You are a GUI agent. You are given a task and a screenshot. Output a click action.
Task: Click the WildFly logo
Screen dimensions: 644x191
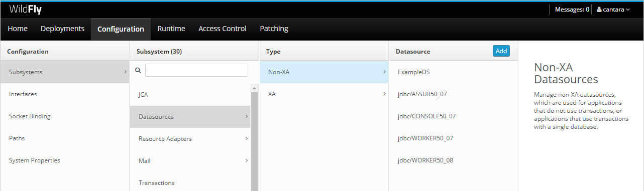[x=25, y=9]
